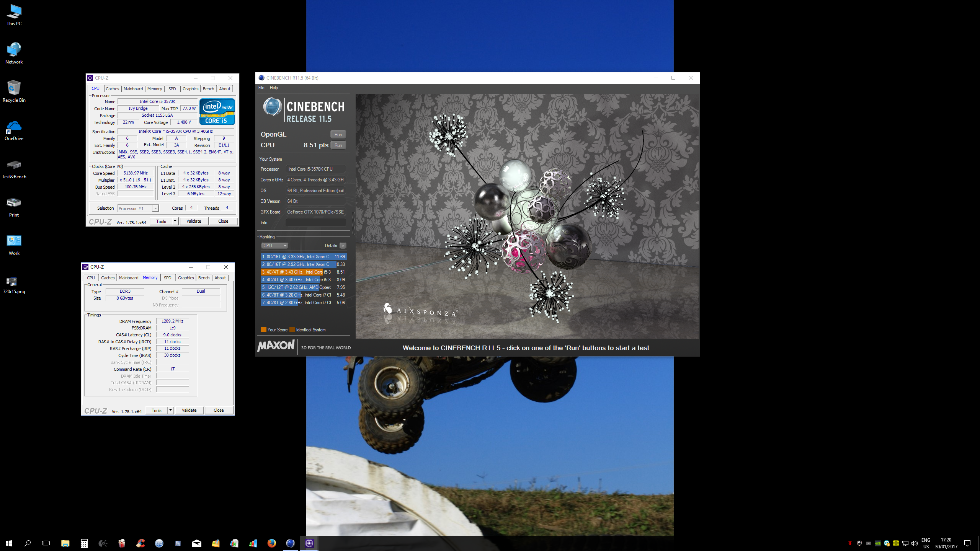Click Tools button in top CPU-Z window
Screen dimensions: 980x551
click(161, 221)
